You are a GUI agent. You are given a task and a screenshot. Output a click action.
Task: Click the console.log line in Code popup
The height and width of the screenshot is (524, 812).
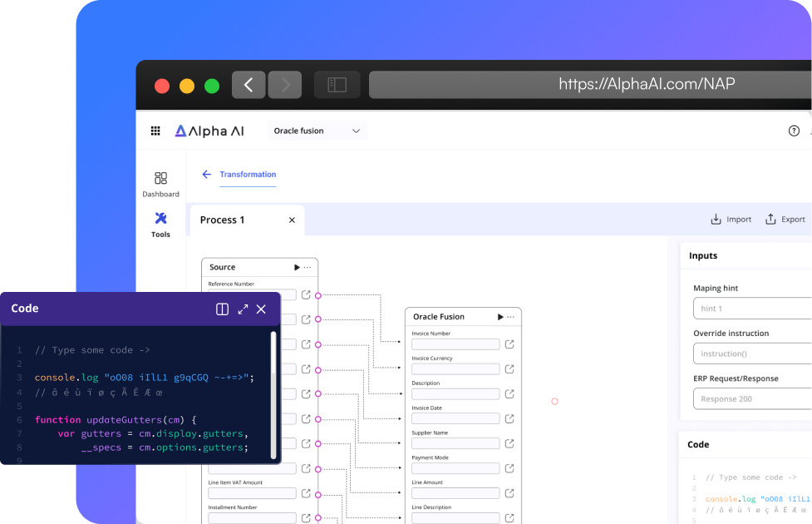pos(145,378)
